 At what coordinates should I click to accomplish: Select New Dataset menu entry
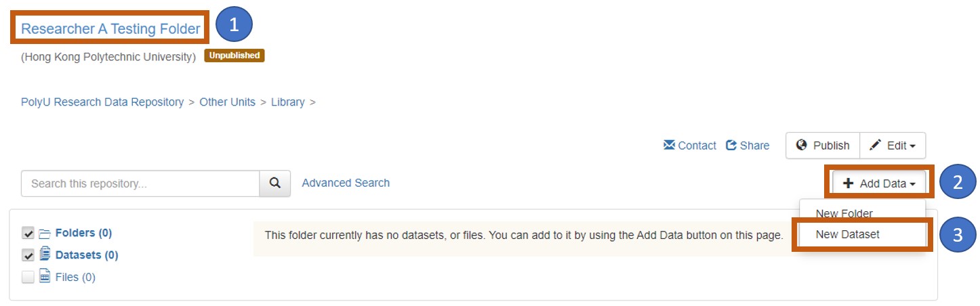[847, 234]
